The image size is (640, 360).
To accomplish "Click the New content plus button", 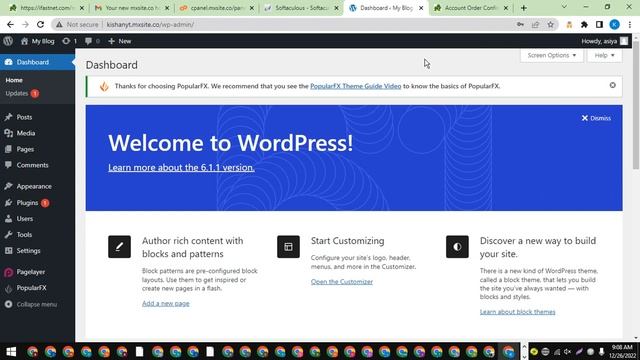I will point(120,41).
